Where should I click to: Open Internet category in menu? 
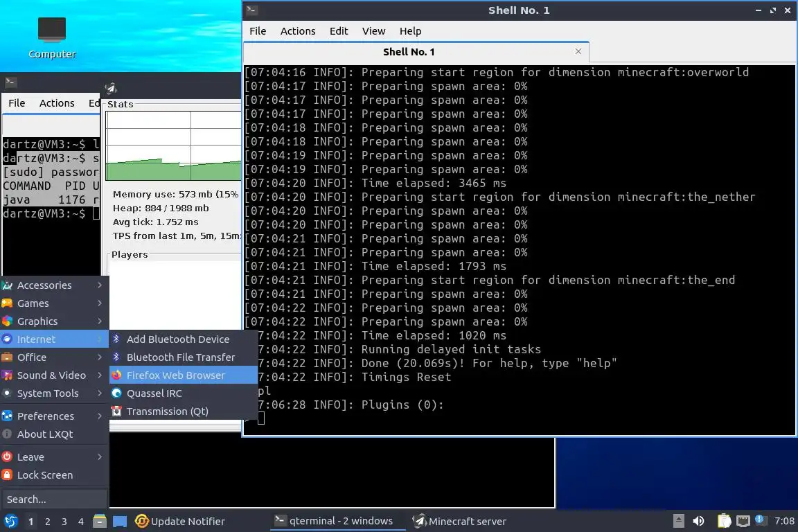pyautogui.click(x=54, y=339)
